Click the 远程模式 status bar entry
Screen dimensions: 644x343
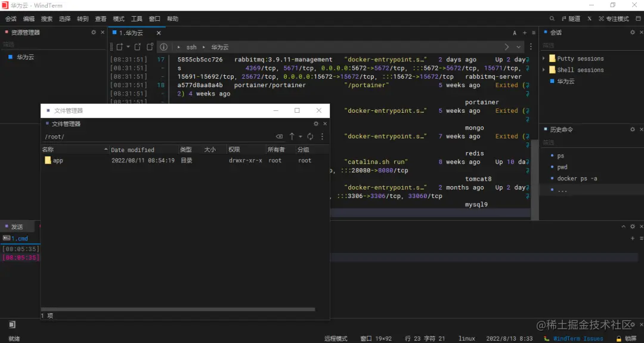point(336,338)
